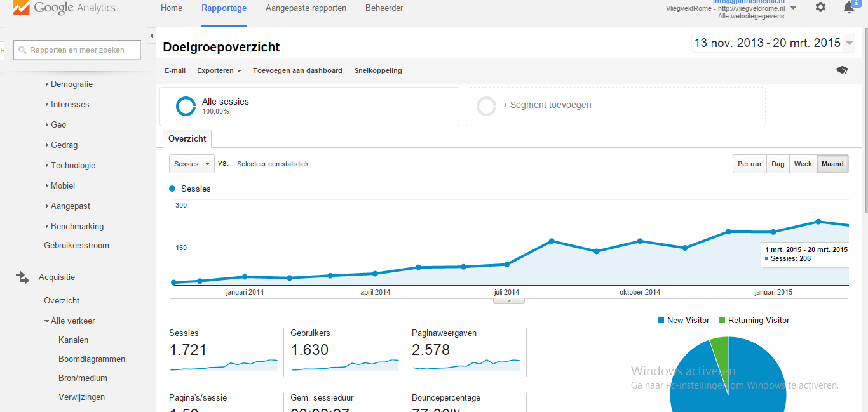The width and height of the screenshot is (868, 412).
Task: Open the date range picker
Action: [x=773, y=43]
